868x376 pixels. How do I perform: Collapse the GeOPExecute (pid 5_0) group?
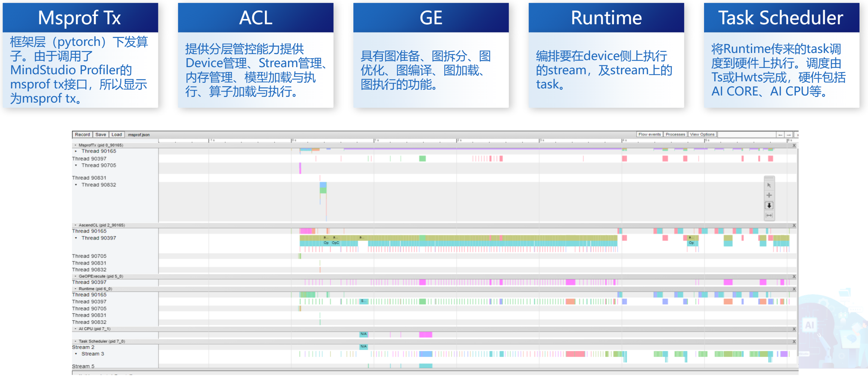tap(75, 276)
